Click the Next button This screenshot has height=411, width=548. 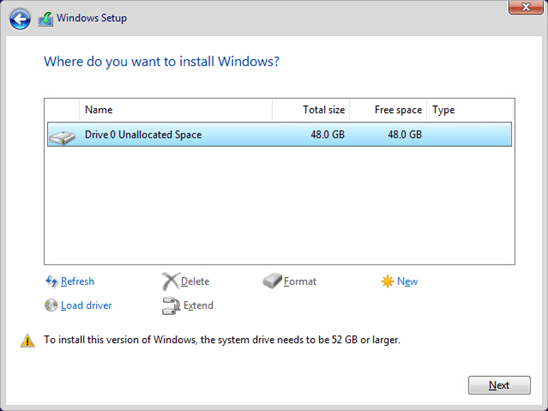coord(499,385)
